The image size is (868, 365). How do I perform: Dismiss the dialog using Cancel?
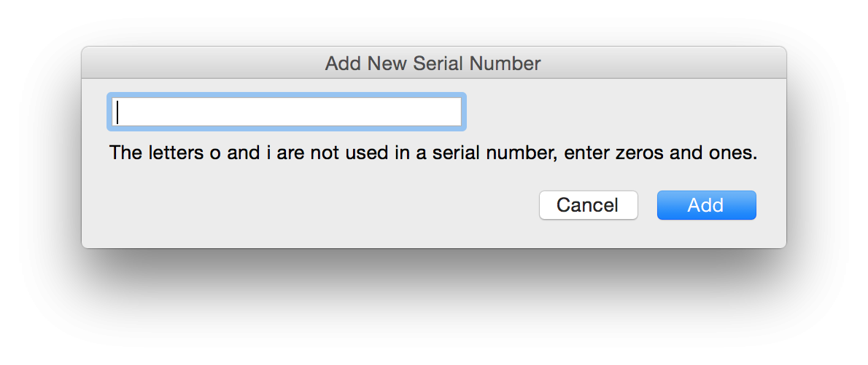588,205
